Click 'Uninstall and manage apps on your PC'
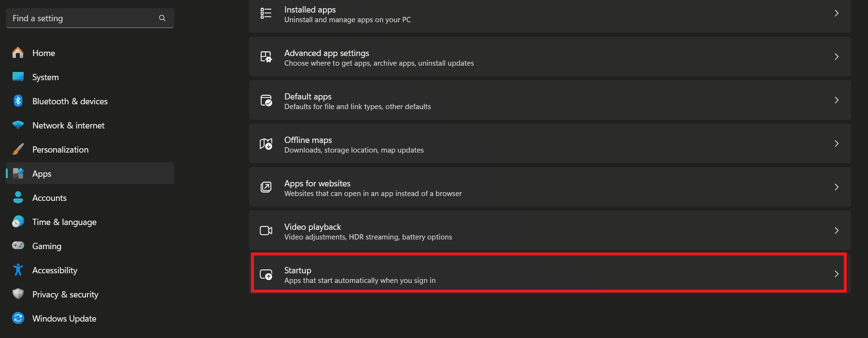This screenshot has width=868, height=338. tap(348, 20)
